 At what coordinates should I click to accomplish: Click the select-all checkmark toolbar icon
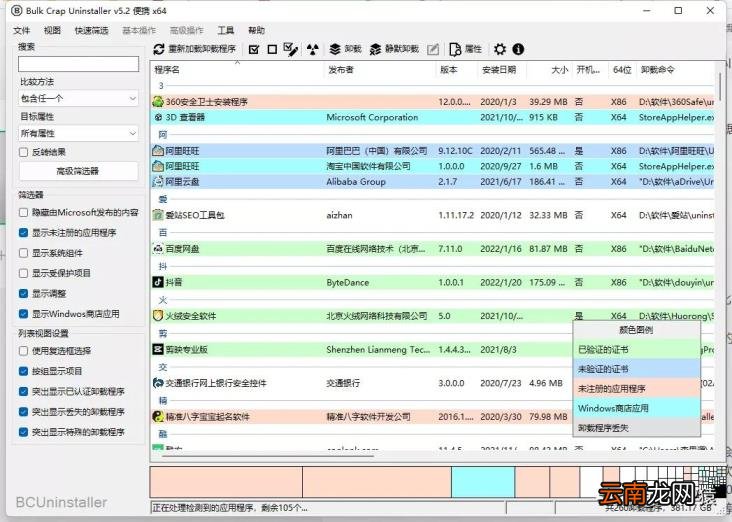(x=254, y=49)
